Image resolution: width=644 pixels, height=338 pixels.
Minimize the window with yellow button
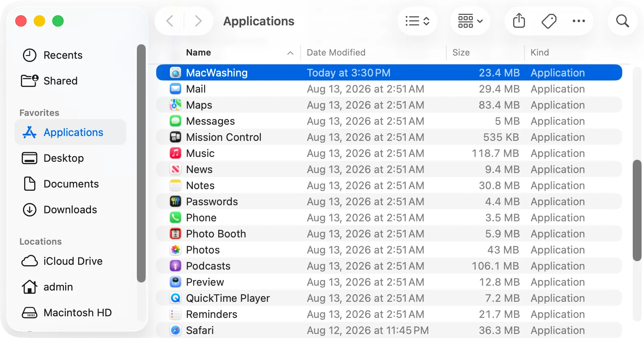tap(39, 21)
